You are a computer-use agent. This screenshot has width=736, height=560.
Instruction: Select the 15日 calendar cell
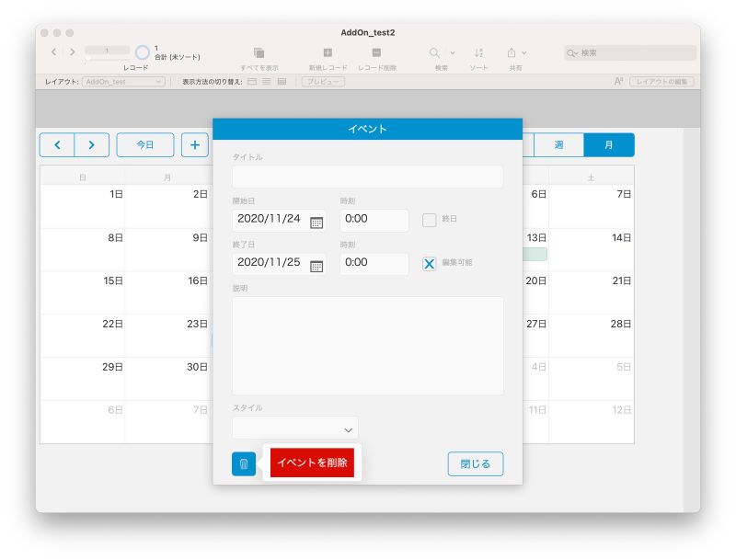(83, 292)
